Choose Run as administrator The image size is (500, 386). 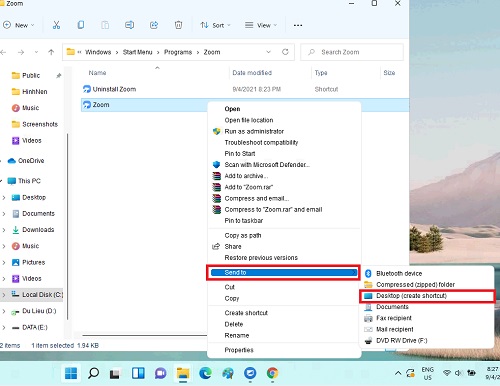click(x=254, y=131)
